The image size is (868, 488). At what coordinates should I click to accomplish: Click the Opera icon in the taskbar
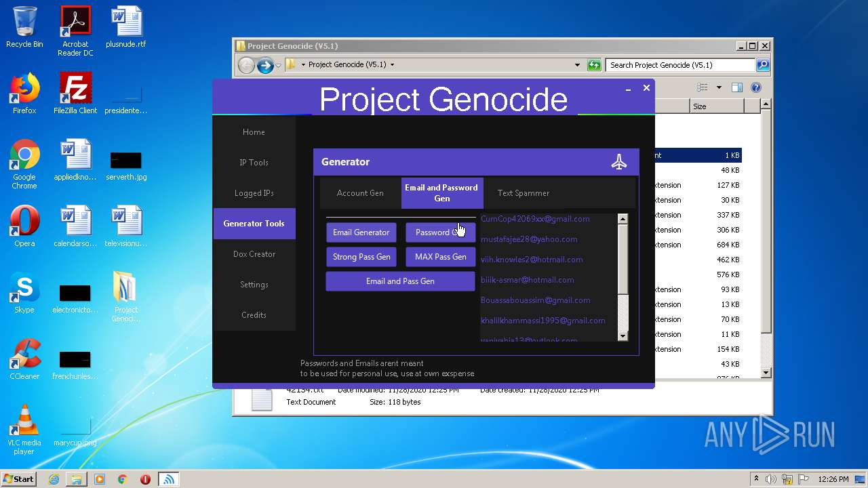pyautogui.click(x=145, y=479)
